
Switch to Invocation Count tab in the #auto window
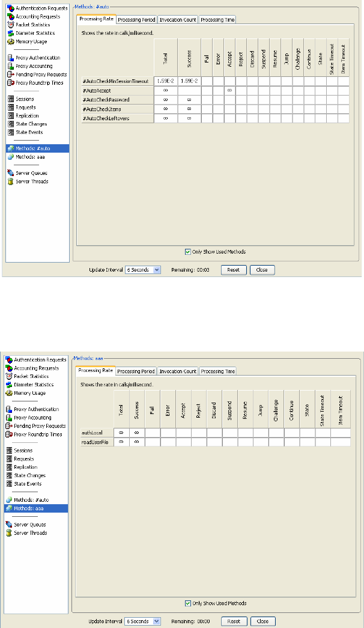click(178, 20)
